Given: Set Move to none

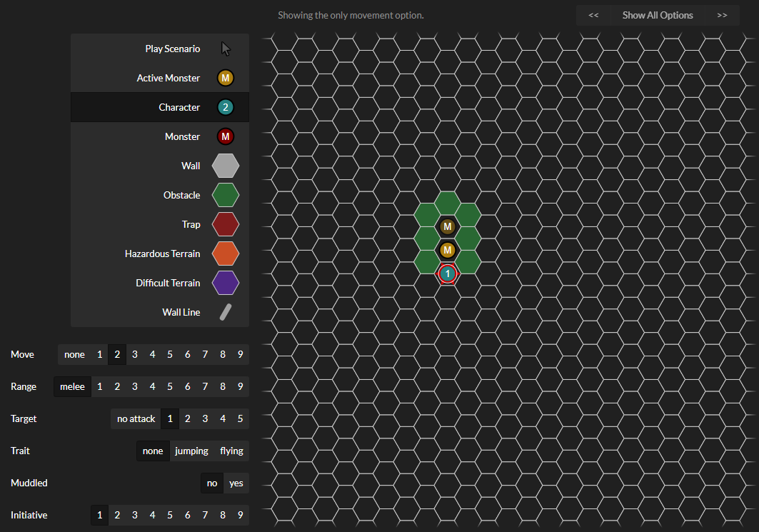Looking at the screenshot, I should [74, 354].
